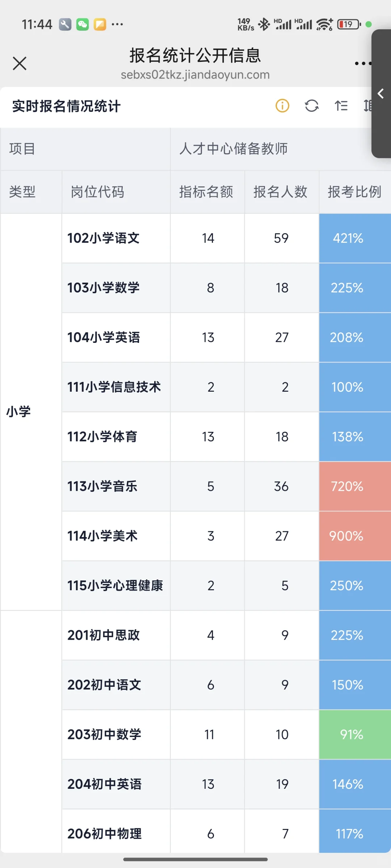Close the page with the X icon
The width and height of the screenshot is (391, 868).
point(20,63)
